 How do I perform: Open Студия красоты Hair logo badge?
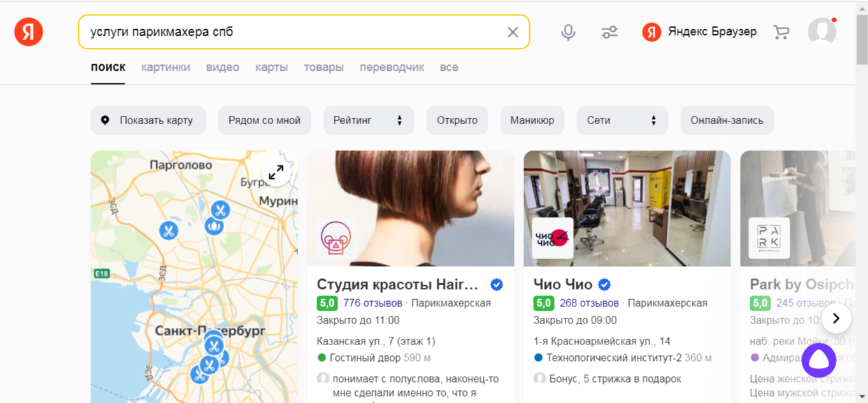pyautogui.click(x=336, y=238)
